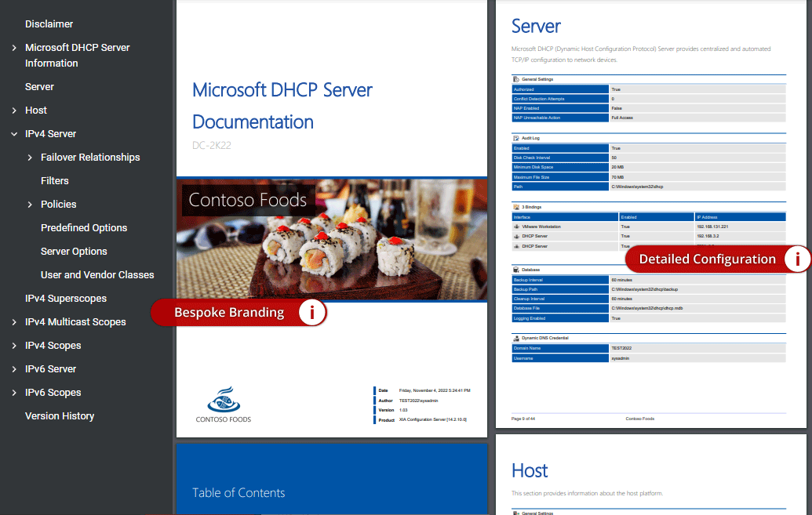The height and width of the screenshot is (515, 812).
Task: Click the Contoso Foods banner text
Action: (248, 200)
